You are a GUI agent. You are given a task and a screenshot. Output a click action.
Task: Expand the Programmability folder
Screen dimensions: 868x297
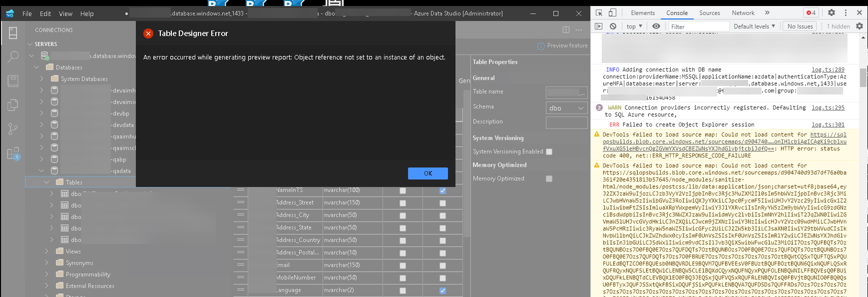coord(46,274)
